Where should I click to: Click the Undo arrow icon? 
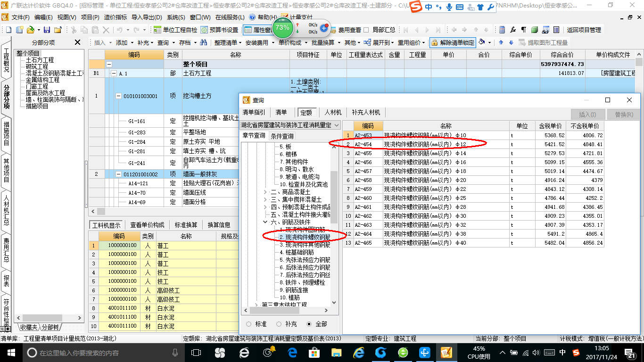click(x=119, y=30)
